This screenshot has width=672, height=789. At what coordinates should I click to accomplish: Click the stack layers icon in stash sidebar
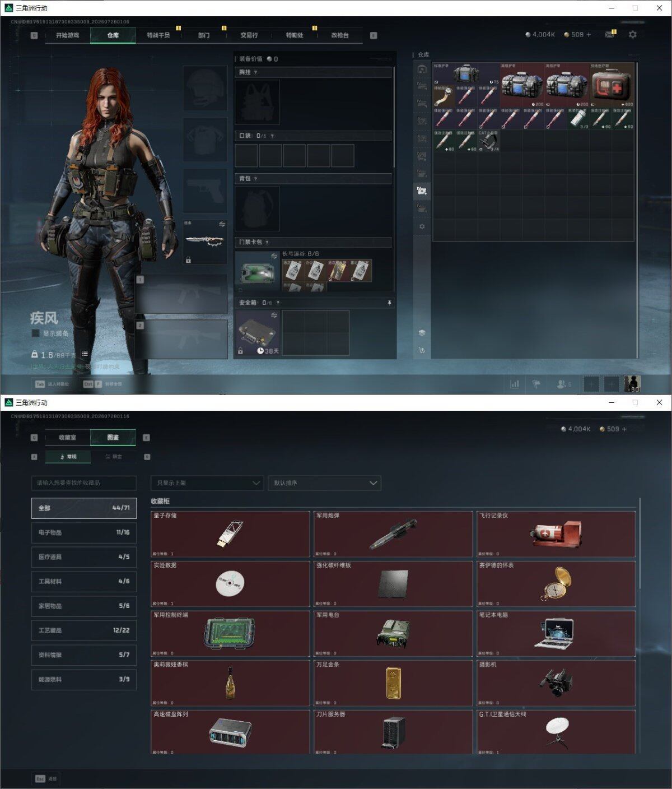422,332
